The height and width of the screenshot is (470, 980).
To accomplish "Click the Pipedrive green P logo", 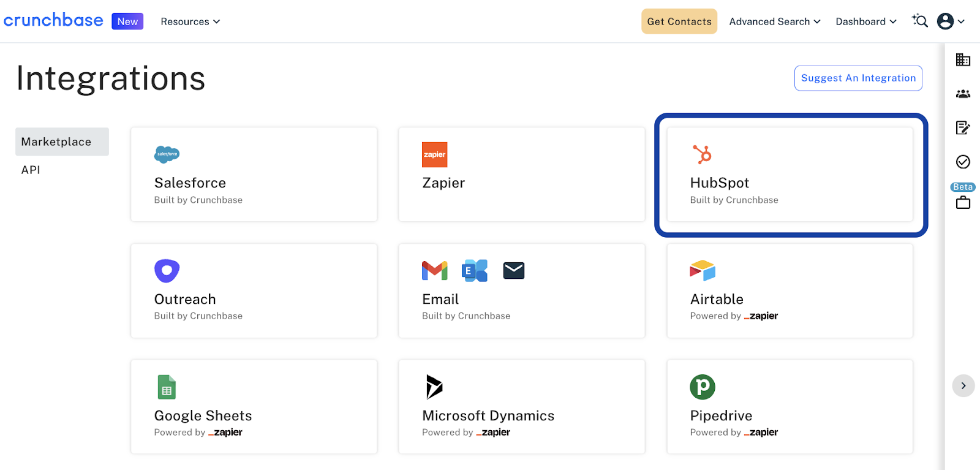I will click(x=703, y=387).
